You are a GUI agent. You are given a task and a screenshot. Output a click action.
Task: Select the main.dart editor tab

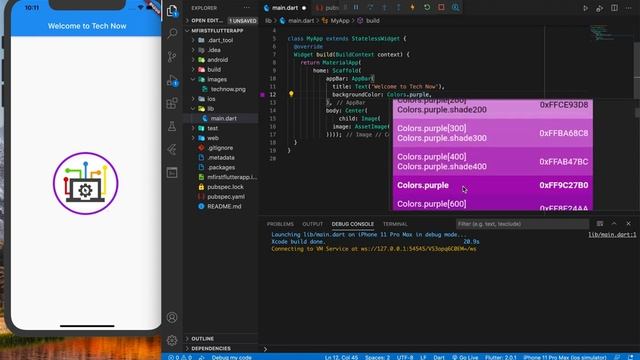[x=285, y=8]
